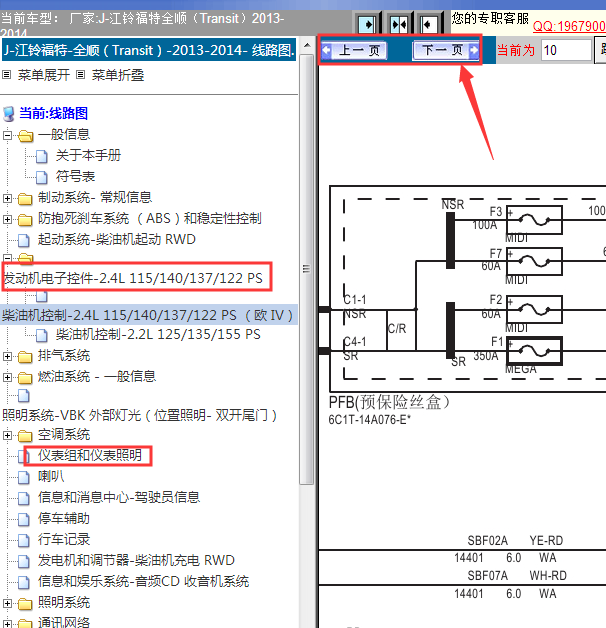Click page icon beside 停车辅助
Screen dimensions: 606x628
click(24, 519)
